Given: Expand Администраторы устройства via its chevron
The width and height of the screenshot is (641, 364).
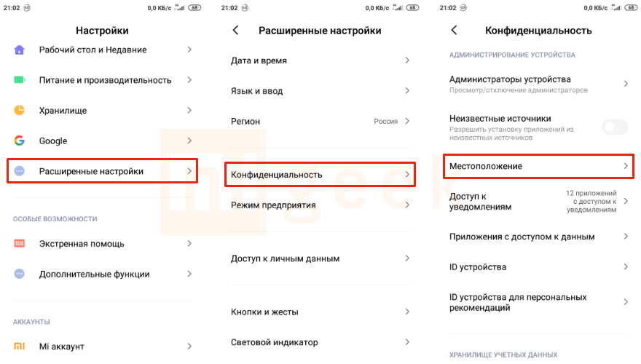Looking at the screenshot, I should (x=625, y=84).
